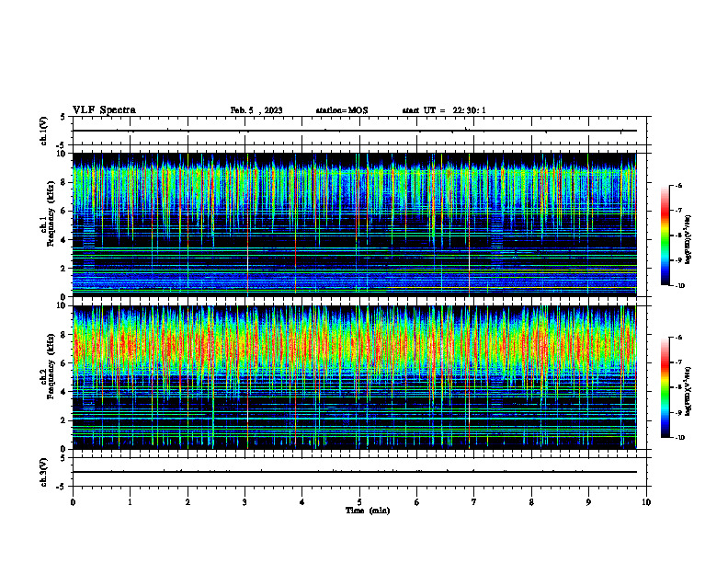This screenshot has width=728, height=563.
Task: Click the "0" tick on the time axis
Action: [73, 502]
